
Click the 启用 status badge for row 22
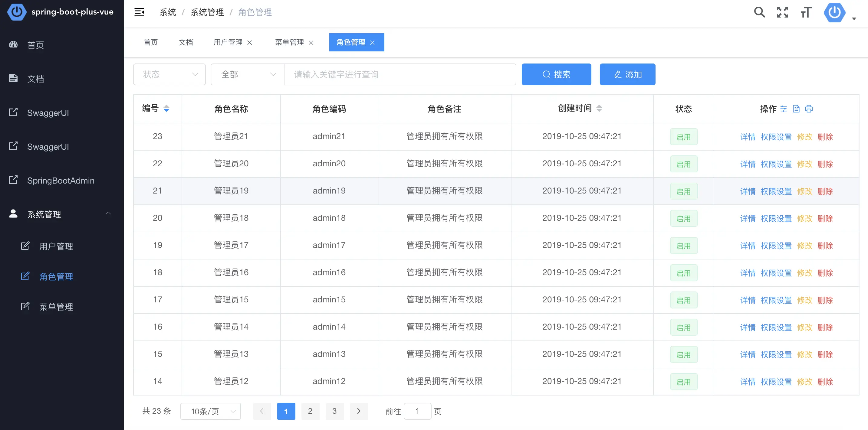[x=684, y=164]
